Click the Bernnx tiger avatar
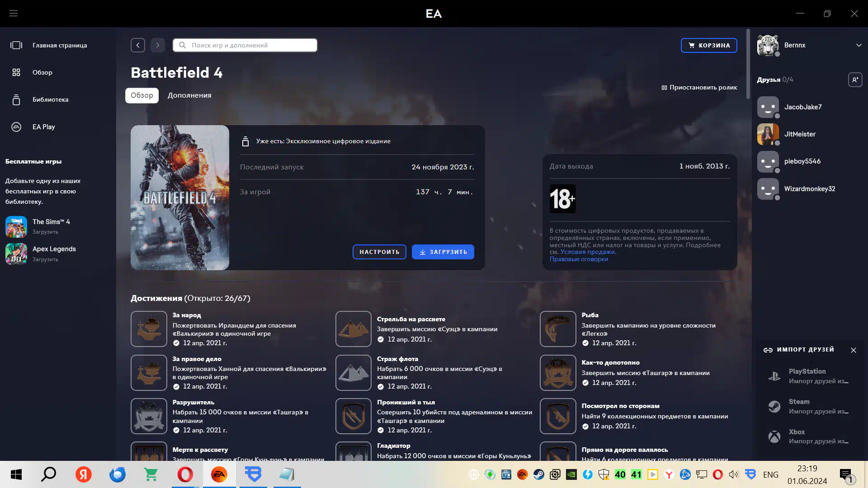Screen dimensions: 868x488 pos(768,45)
